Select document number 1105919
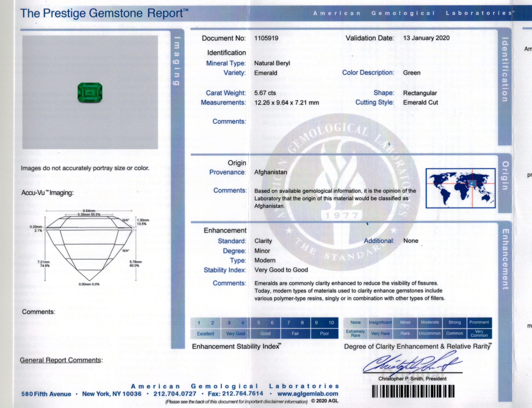Screen dimensions: 532x408 [266, 38]
